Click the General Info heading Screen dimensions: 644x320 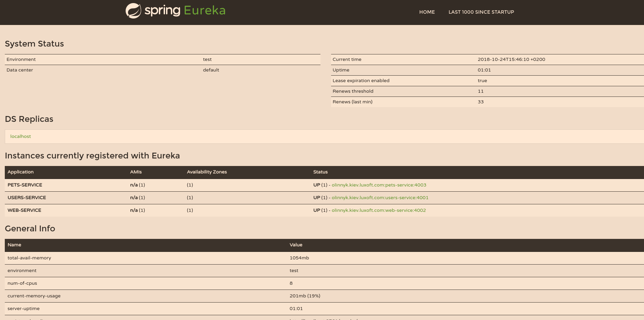(30, 228)
